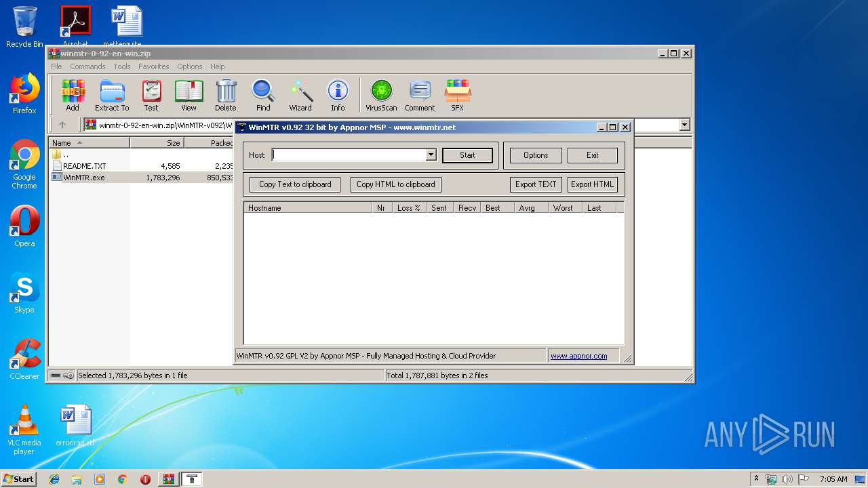The image size is (868, 488).
Task: Open the Options menu in WinRAR
Action: (x=190, y=66)
